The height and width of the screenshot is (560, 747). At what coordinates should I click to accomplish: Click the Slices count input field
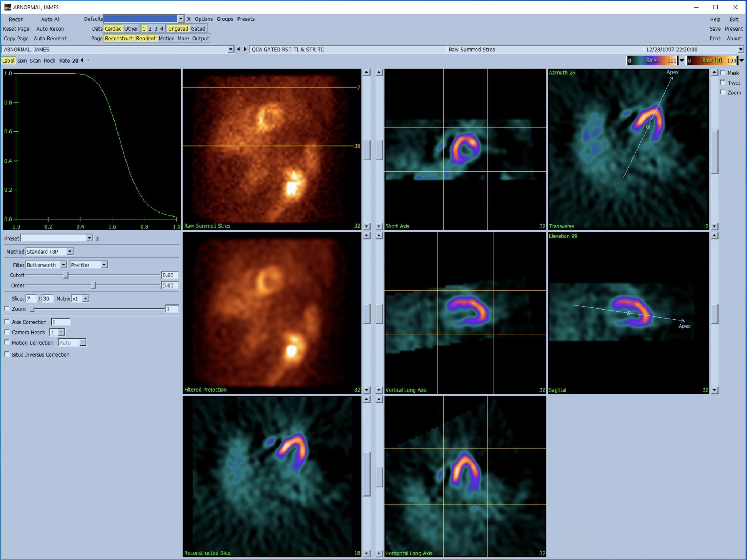pyautogui.click(x=31, y=298)
